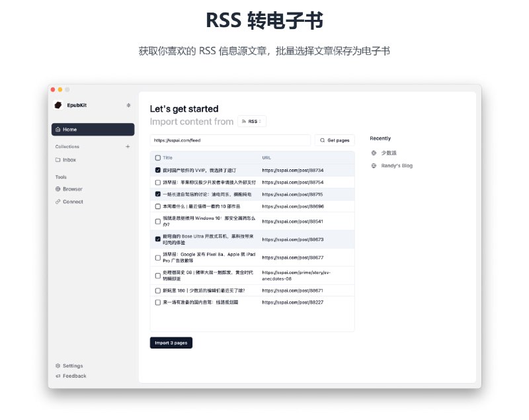Select 少数派 from Recently list
The image size is (529, 420).
point(388,153)
